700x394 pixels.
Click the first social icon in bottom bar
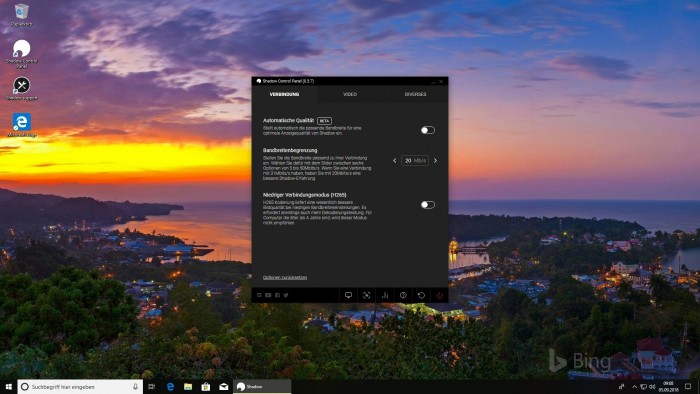click(259, 295)
